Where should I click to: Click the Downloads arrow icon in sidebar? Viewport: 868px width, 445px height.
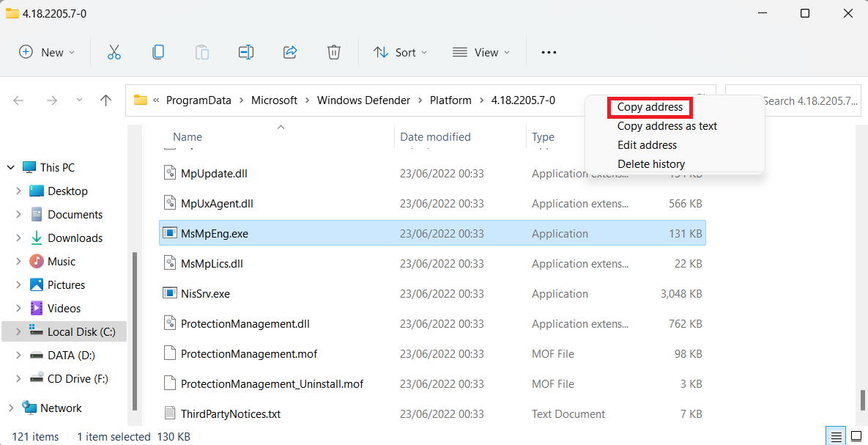click(37, 238)
